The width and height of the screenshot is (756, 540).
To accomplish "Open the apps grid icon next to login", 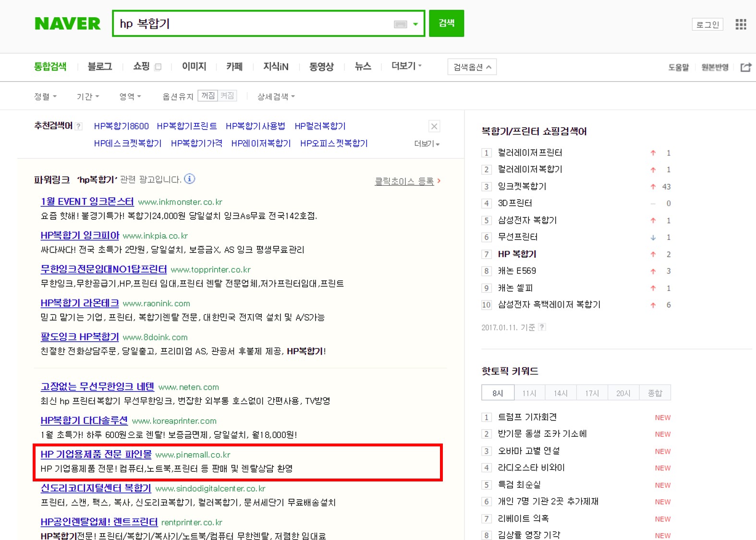I will coord(741,24).
